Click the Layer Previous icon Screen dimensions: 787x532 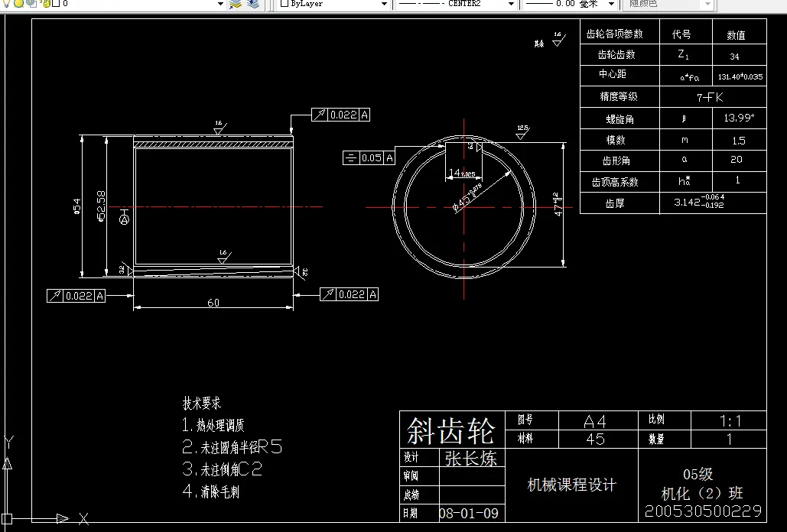[253, 4]
